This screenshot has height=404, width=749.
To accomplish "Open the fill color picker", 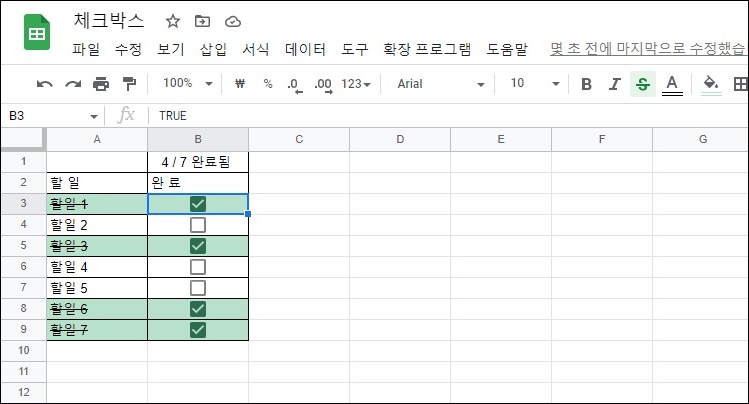I will coord(711,85).
